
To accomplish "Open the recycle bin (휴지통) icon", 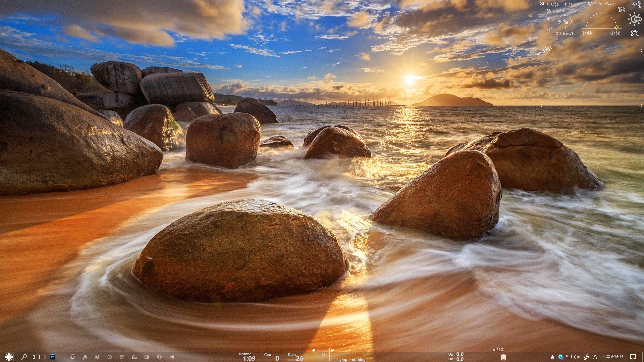I will coord(503,357).
